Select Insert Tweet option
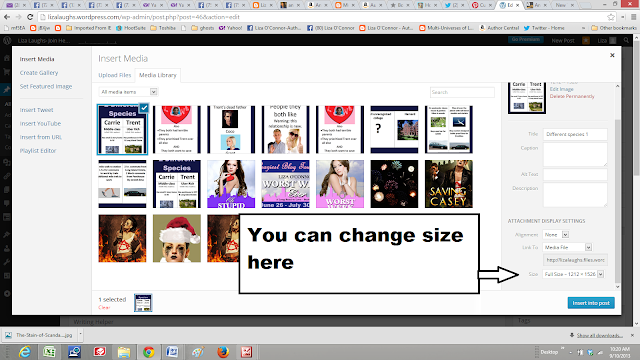The width and height of the screenshot is (640, 360). coord(36,110)
